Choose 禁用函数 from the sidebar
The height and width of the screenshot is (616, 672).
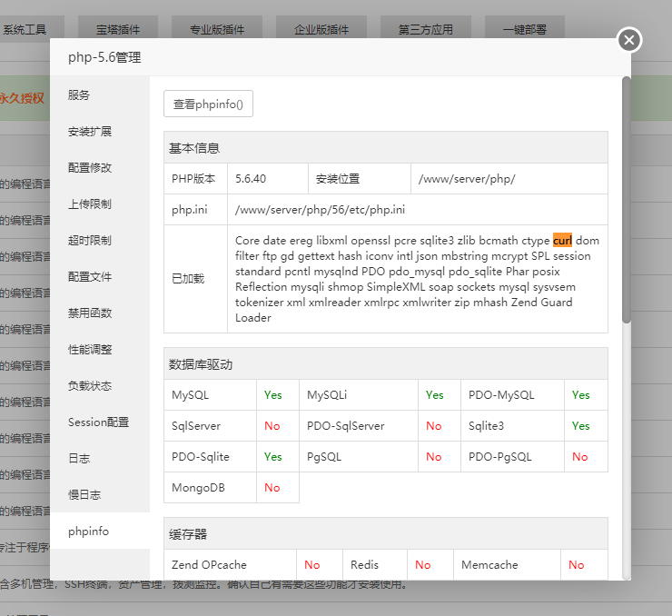90,313
